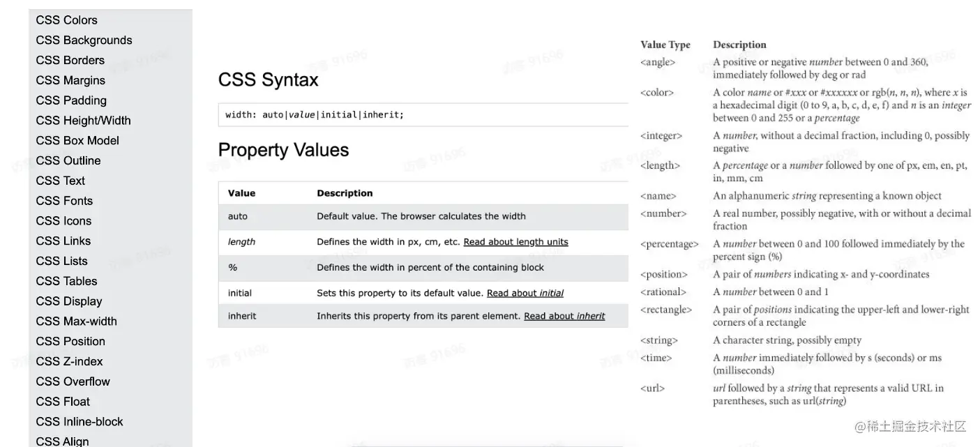This screenshot has width=980, height=447.
Task: Click 'An alphanumeric string representing a known object'
Action: click(827, 196)
